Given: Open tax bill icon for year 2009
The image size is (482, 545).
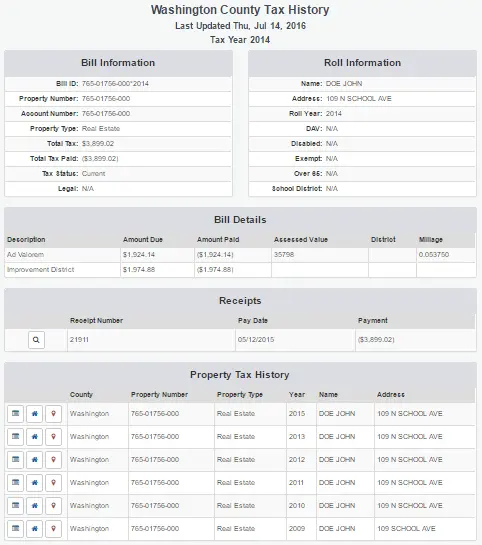Looking at the screenshot, I should point(15,528).
